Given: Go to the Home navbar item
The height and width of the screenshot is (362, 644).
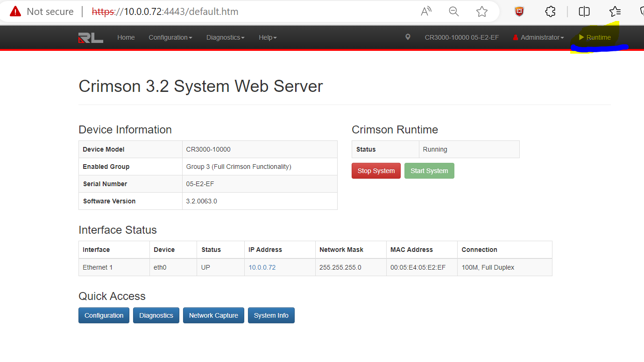Looking at the screenshot, I should (126, 37).
